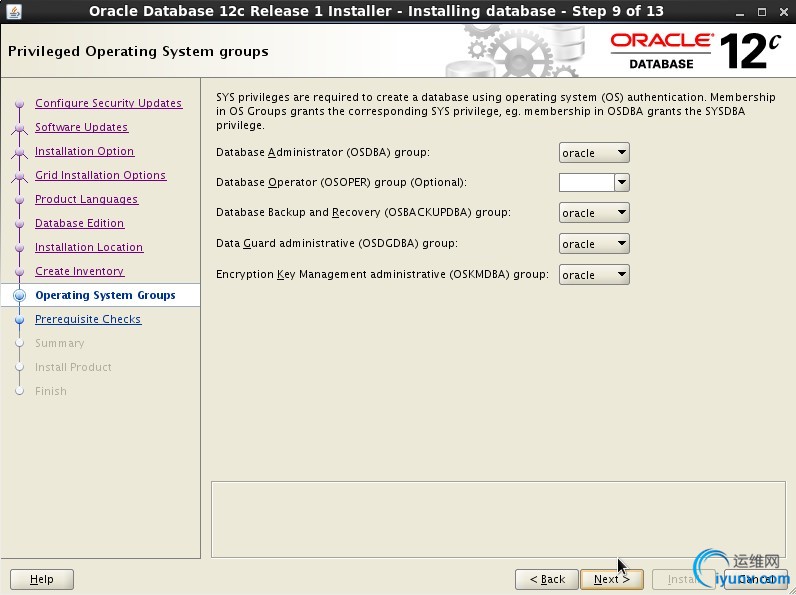Click the step marker beside Configure Security Updates

[x=19, y=104]
